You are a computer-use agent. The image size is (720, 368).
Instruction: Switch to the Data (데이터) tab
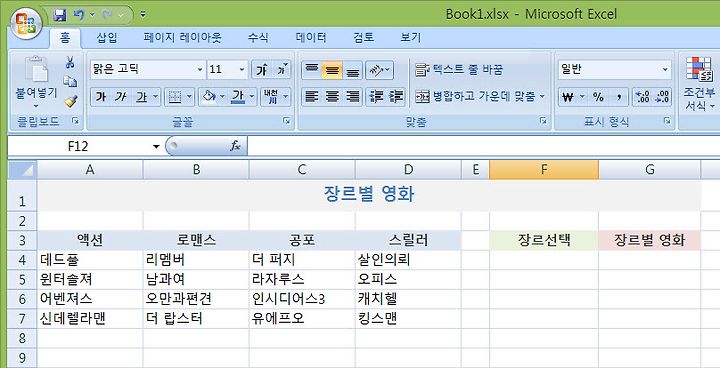point(311,38)
